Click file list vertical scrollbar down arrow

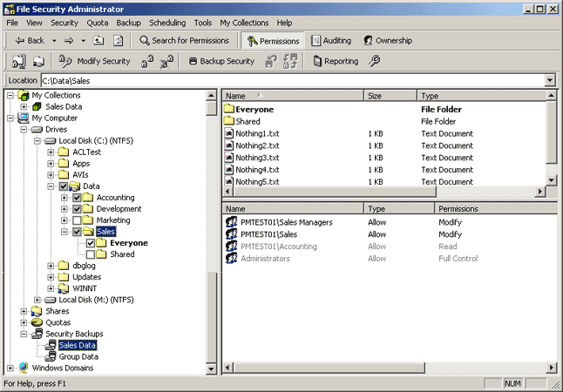click(551, 180)
